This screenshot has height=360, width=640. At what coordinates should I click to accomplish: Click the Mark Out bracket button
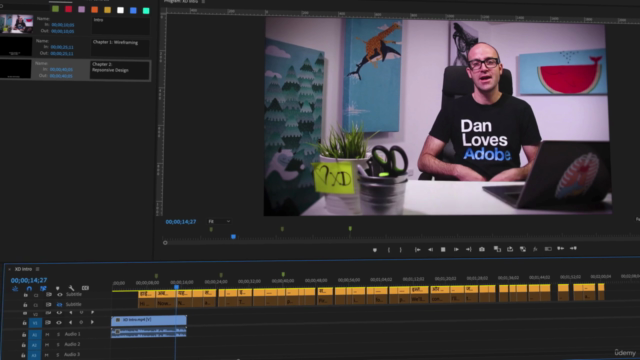point(400,250)
